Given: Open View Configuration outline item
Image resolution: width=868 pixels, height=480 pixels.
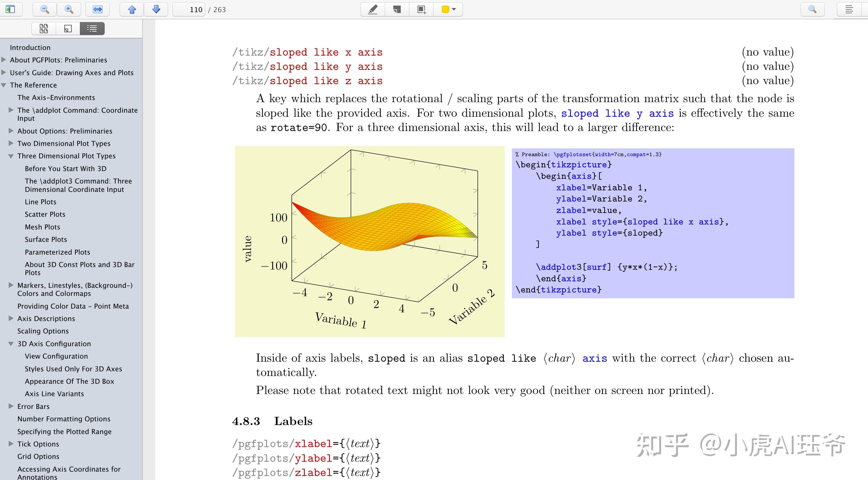Looking at the screenshot, I should [56, 356].
